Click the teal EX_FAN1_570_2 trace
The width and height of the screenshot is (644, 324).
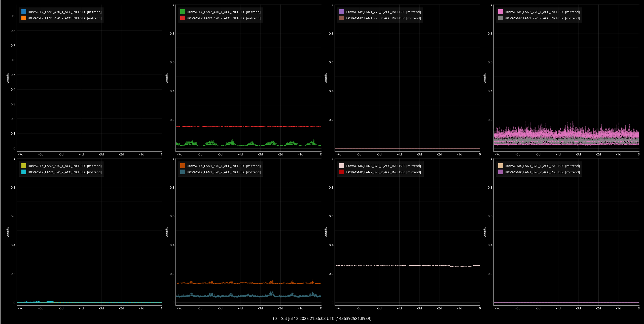pyautogui.click(x=248, y=296)
